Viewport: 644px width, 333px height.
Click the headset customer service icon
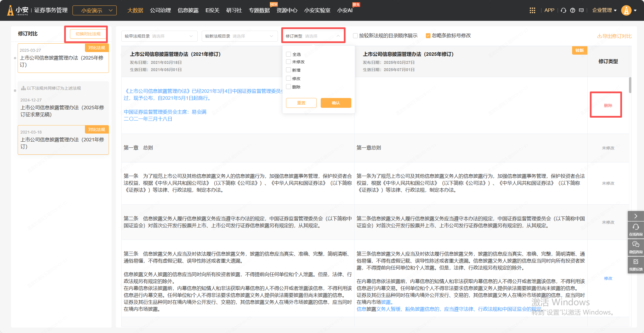pos(563,10)
